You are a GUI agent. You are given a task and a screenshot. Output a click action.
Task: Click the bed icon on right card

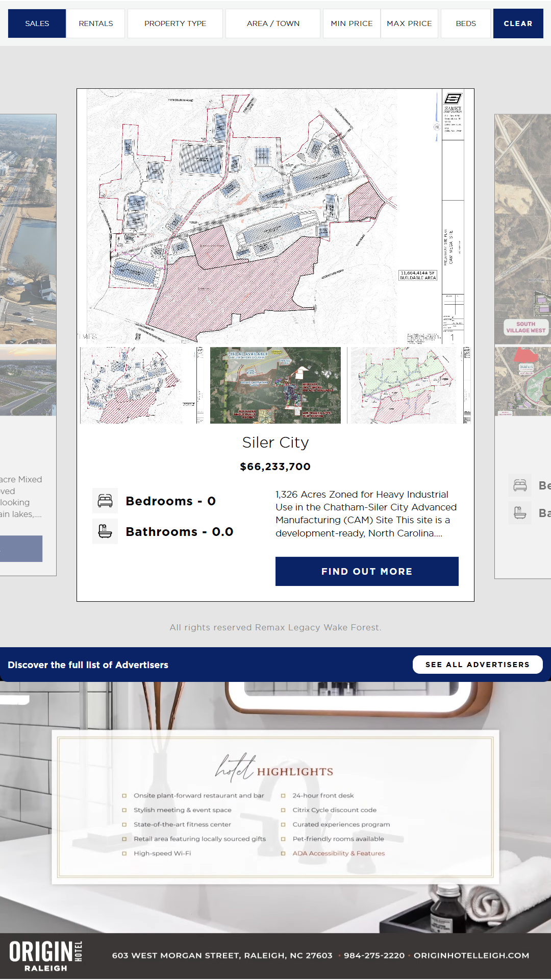coord(520,485)
